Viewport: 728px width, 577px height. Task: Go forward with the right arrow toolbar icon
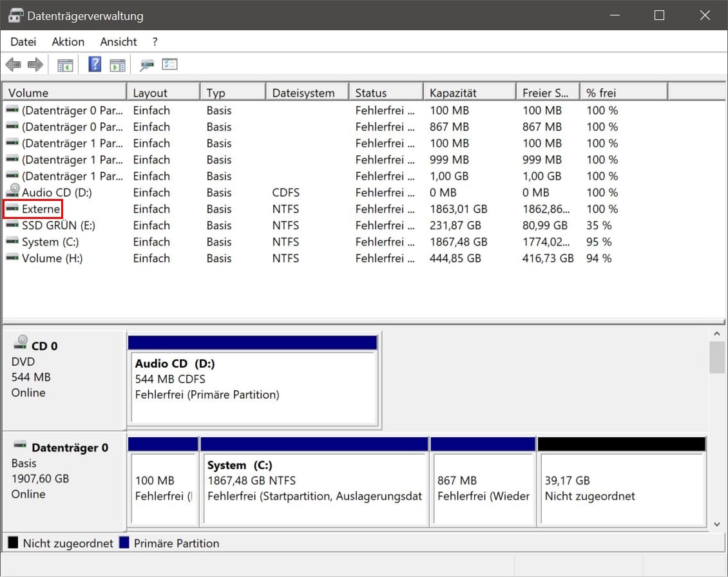point(35,64)
